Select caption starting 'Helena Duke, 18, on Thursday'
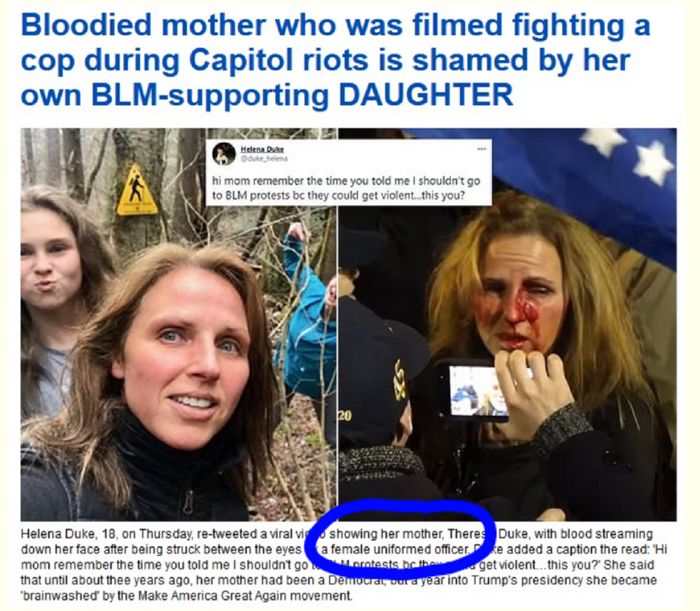Image resolution: width=700 pixels, height=611 pixels. tap(344, 565)
